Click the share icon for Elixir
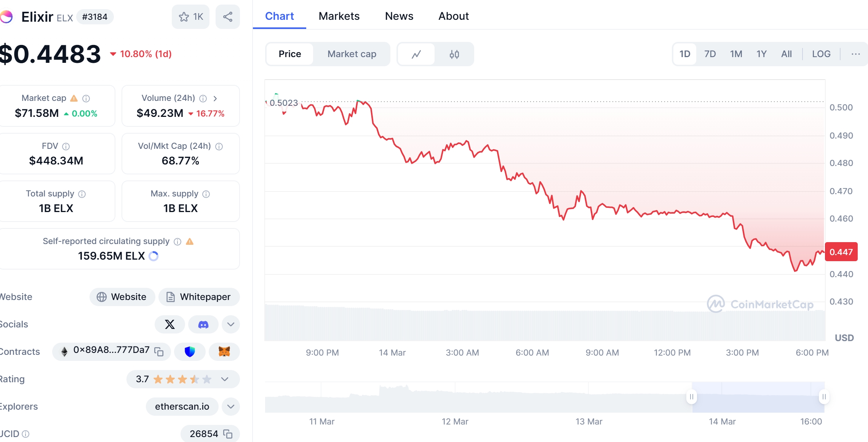The height and width of the screenshot is (442, 868). click(227, 16)
